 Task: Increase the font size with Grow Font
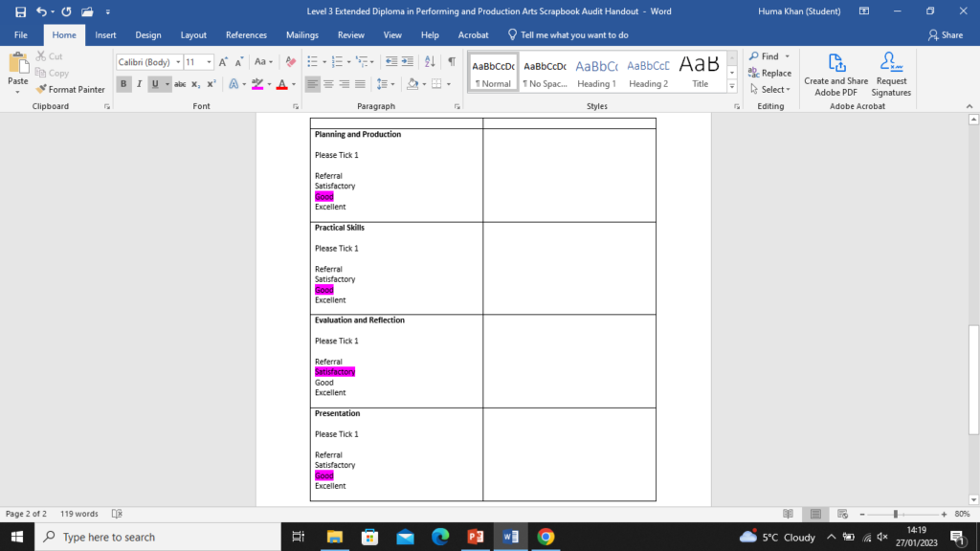[x=224, y=62]
